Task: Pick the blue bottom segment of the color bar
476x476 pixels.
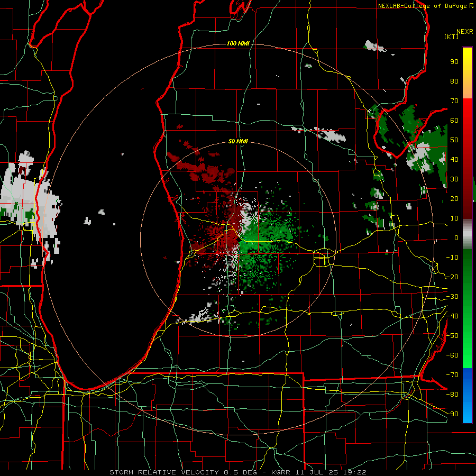Action: coord(467,396)
